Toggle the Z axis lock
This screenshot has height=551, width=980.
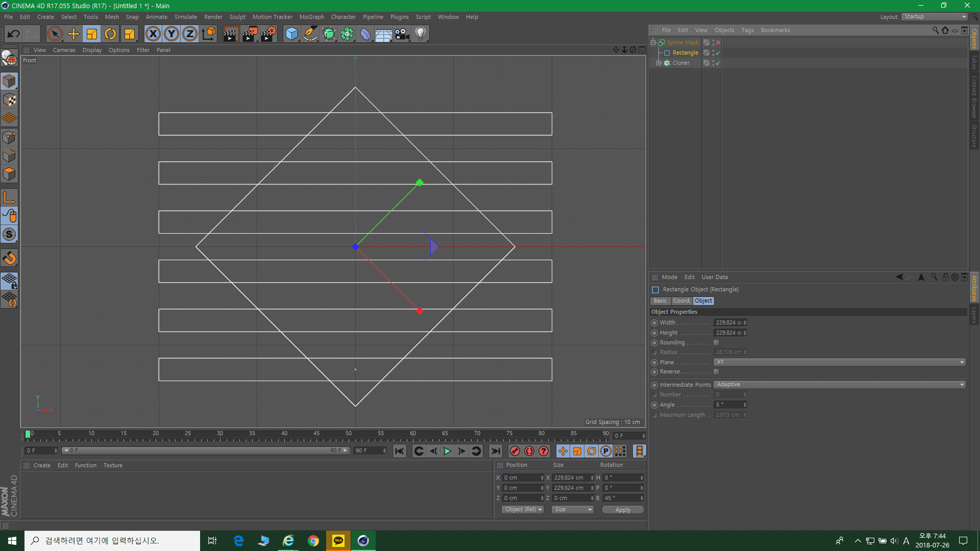[x=190, y=34]
